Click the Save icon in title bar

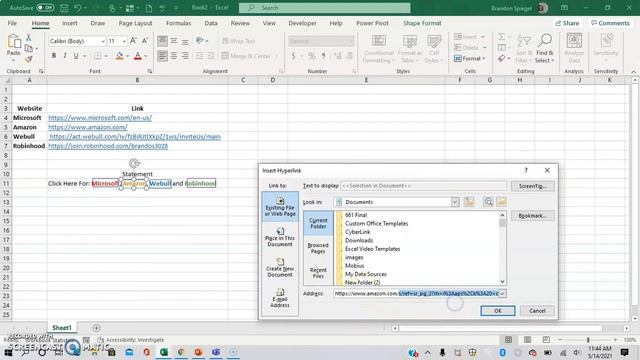[x=64, y=8]
